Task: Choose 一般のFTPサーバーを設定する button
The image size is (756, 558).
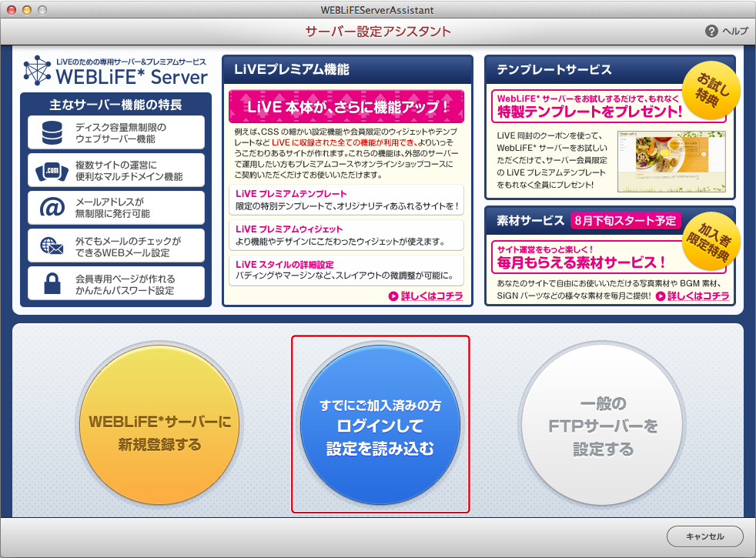Action: click(x=603, y=425)
